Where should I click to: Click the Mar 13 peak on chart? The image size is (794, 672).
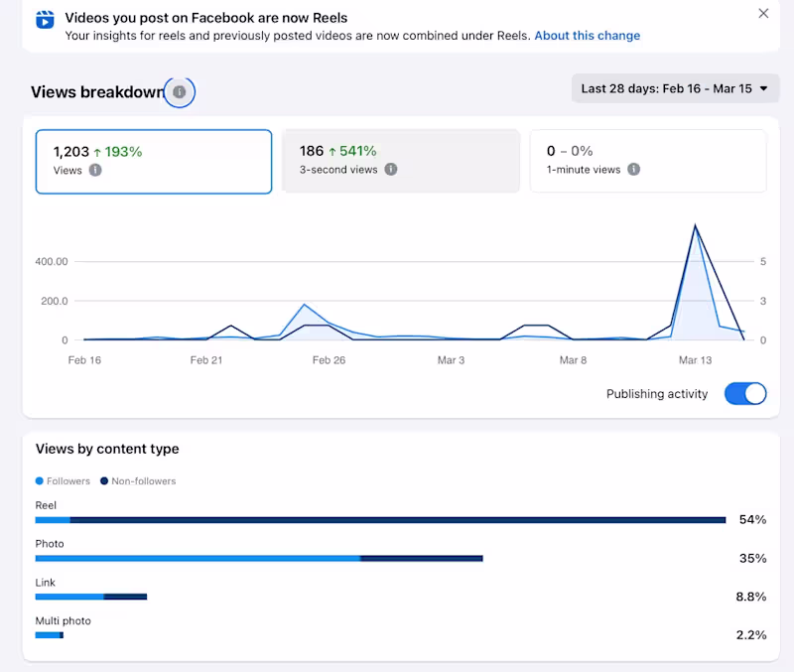696,227
